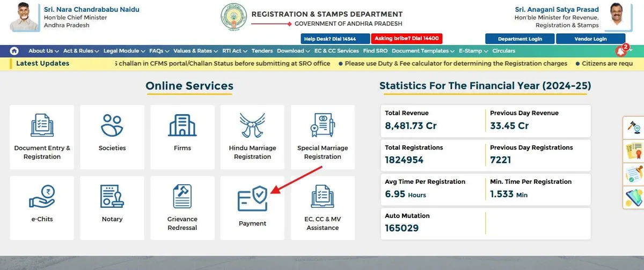Expand the E-Stamp dropdown menu

pyautogui.click(x=473, y=51)
